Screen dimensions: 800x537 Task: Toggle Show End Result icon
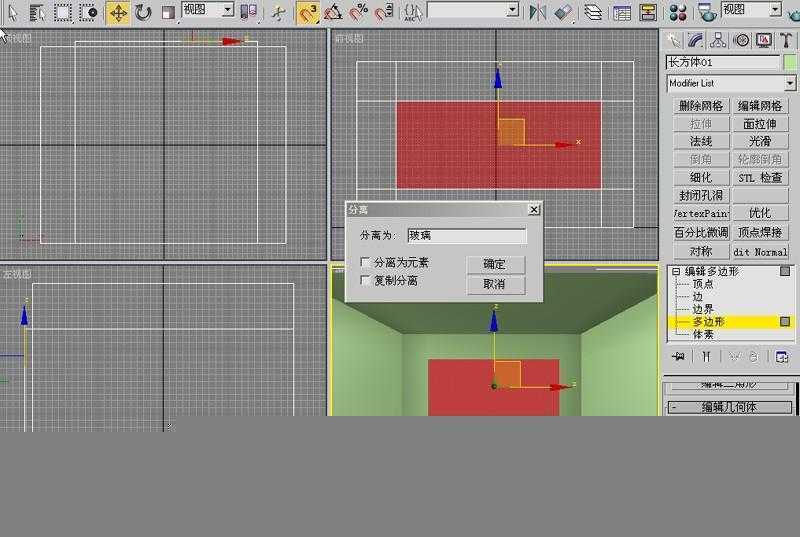706,356
